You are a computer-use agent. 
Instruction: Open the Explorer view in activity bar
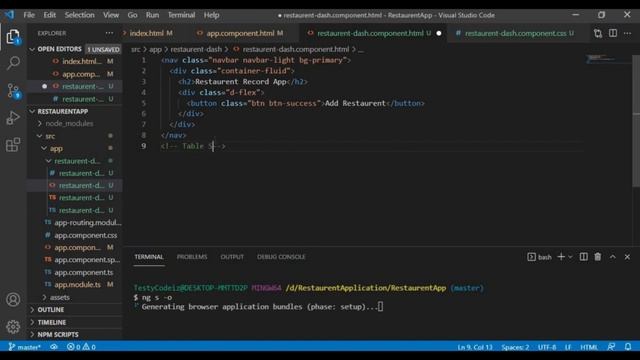pos(13,37)
